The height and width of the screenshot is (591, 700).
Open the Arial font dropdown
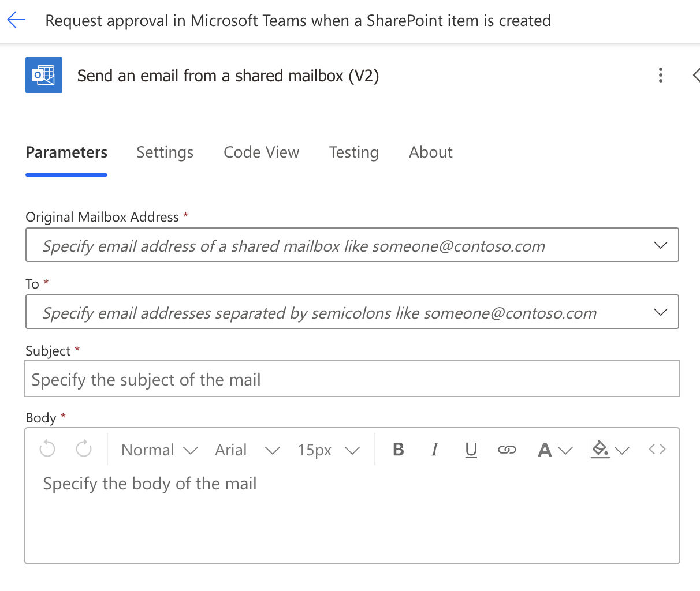(x=247, y=450)
